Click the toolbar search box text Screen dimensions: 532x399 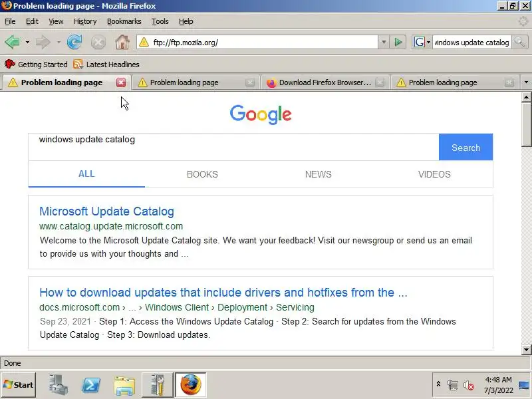click(x=471, y=43)
